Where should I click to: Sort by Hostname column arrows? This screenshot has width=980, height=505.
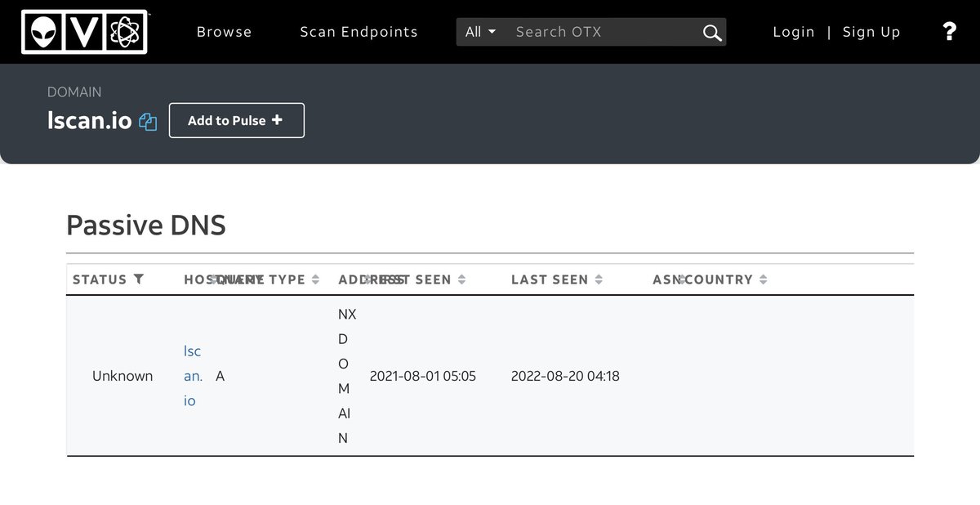point(214,279)
